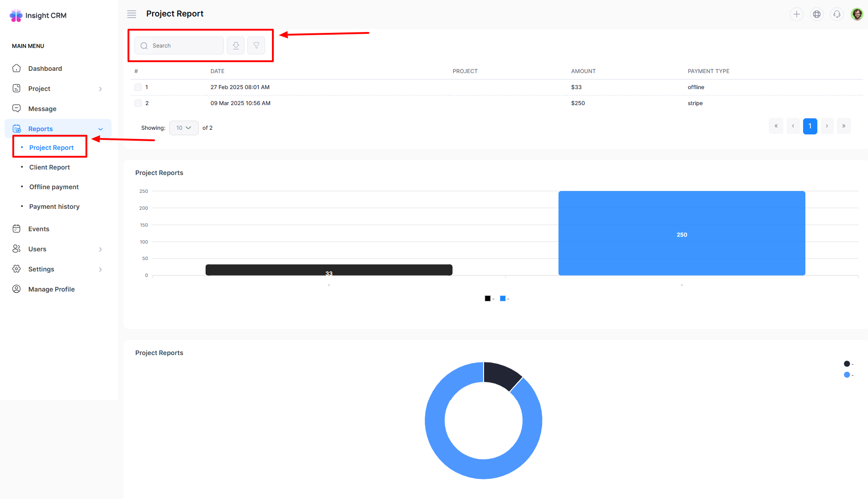Expand the Project sidebar menu
868x499 pixels.
[57, 89]
